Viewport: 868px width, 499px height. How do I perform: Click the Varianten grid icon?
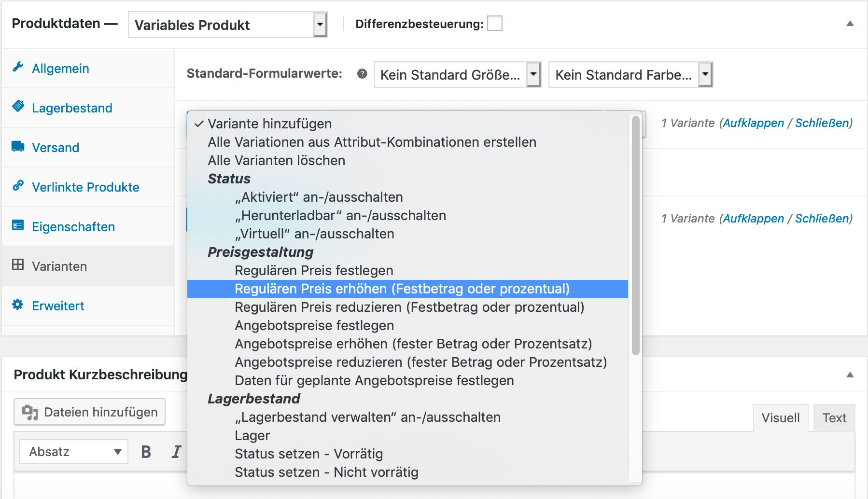(x=18, y=265)
